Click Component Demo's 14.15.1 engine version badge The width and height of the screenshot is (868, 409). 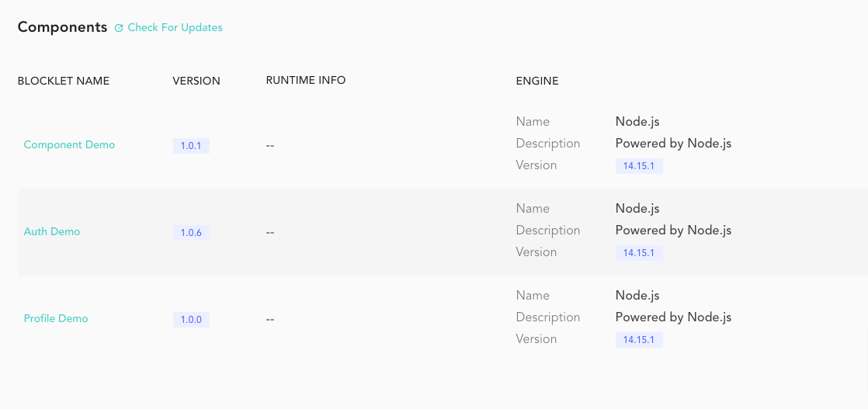click(x=639, y=166)
